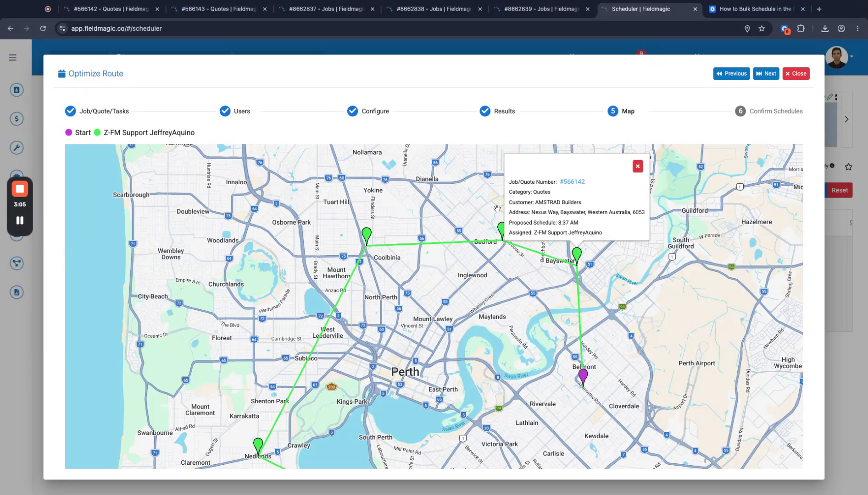Click Z-FM Support JeffreyAquino legend label

(x=149, y=132)
